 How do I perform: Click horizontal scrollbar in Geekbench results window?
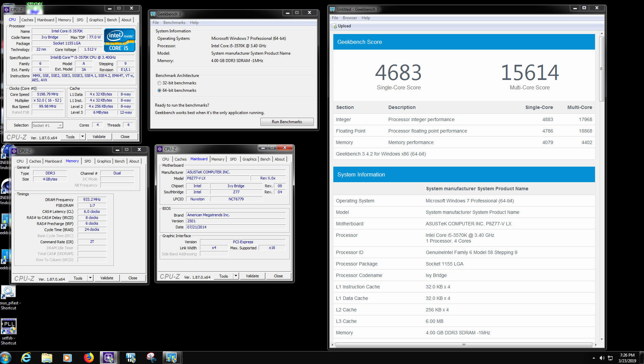pos(464,345)
